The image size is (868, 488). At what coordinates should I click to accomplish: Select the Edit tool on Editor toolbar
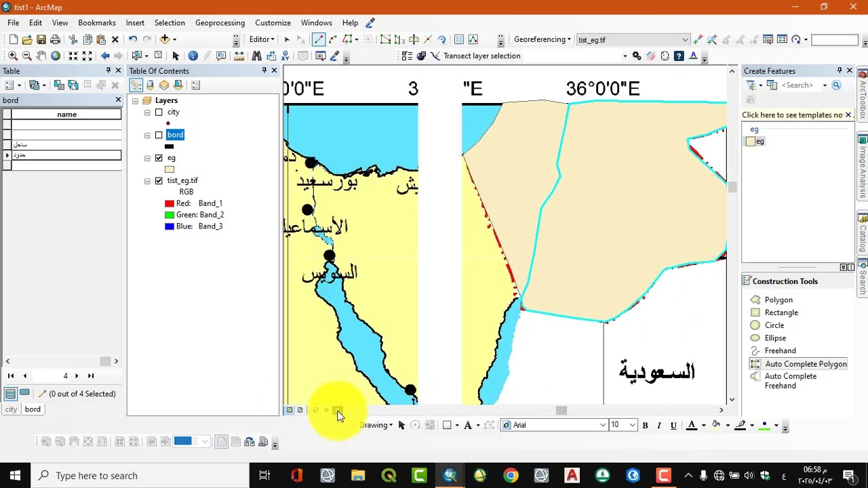click(287, 39)
